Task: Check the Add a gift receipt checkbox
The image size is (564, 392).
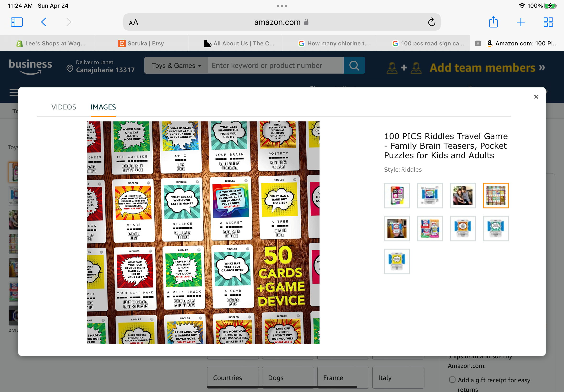Action: click(x=452, y=380)
